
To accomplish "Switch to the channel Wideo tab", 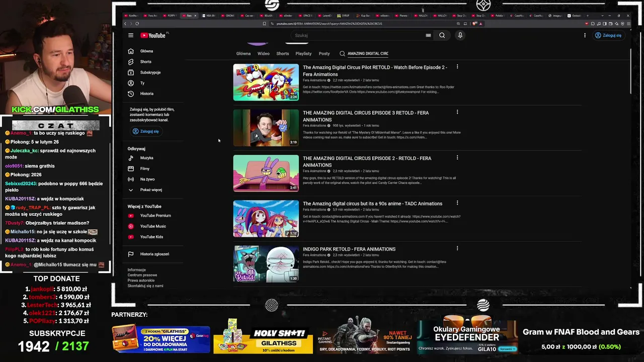I will pyautogui.click(x=264, y=53).
